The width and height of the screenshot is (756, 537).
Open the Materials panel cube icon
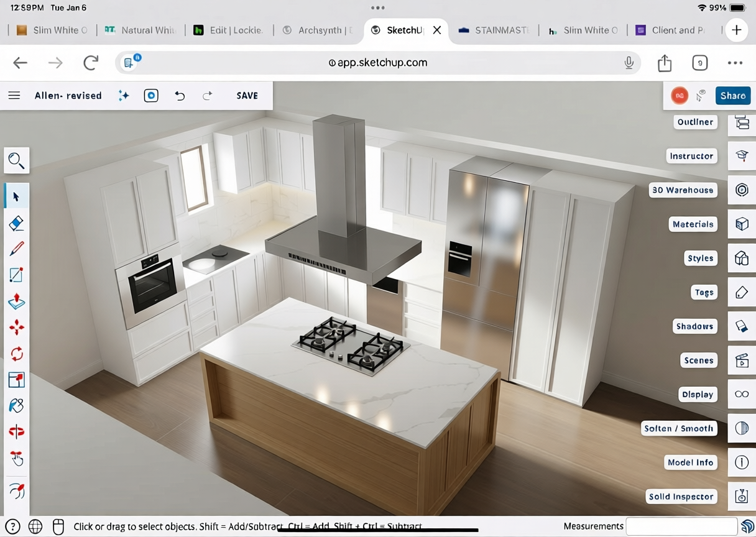coord(742,224)
